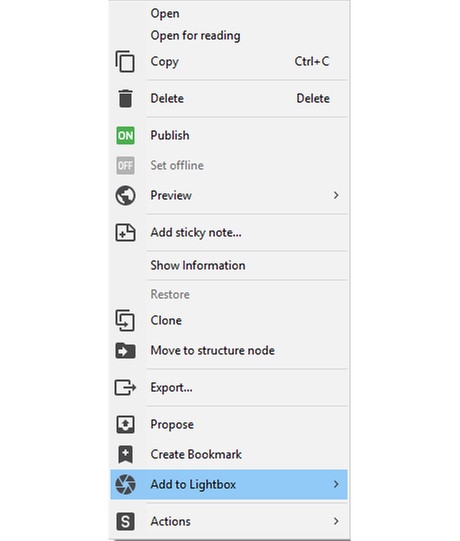Click the globe Preview icon

pos(125,196)
